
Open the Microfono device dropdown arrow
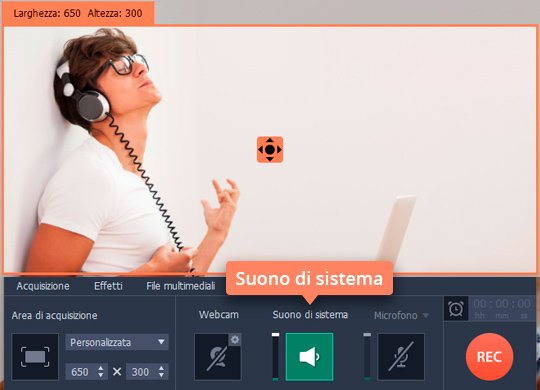point(426,315)
